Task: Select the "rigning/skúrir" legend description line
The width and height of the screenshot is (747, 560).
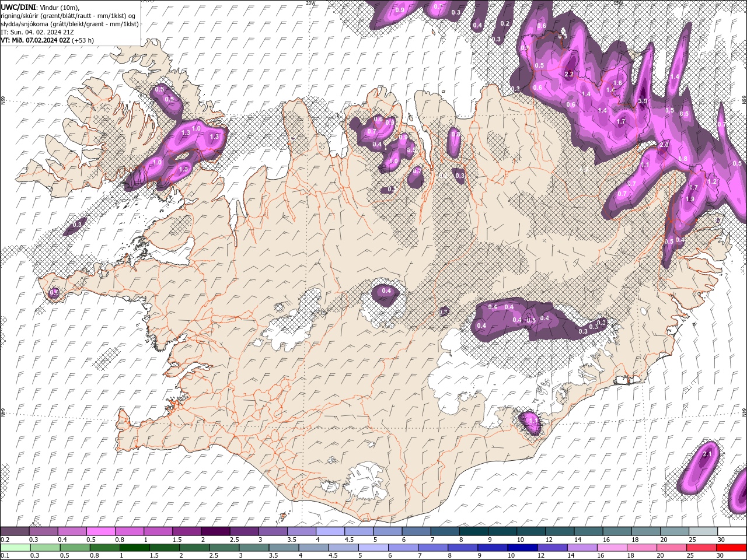Action: coord(68,15)
